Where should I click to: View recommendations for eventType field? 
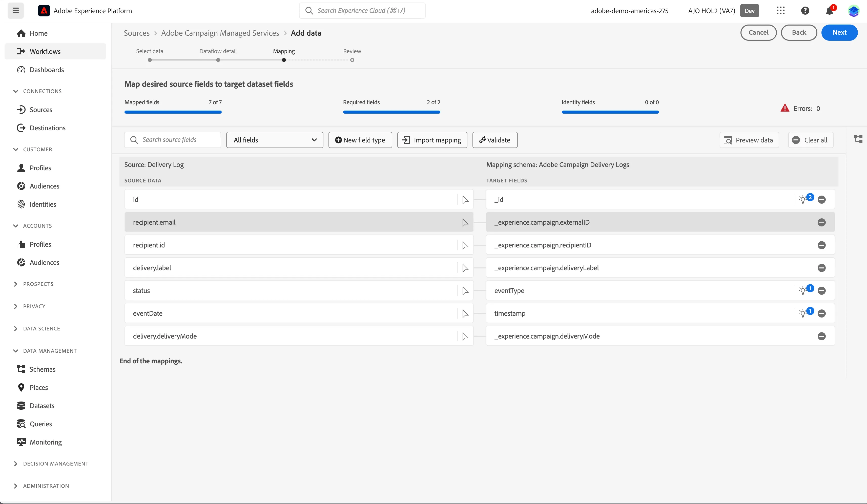coord(806,290)
